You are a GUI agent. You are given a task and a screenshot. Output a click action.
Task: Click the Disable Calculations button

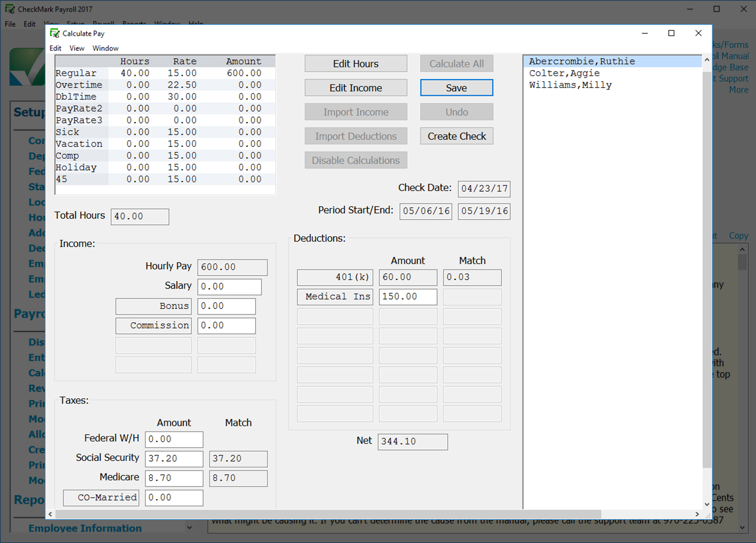(x=356, y=160)
